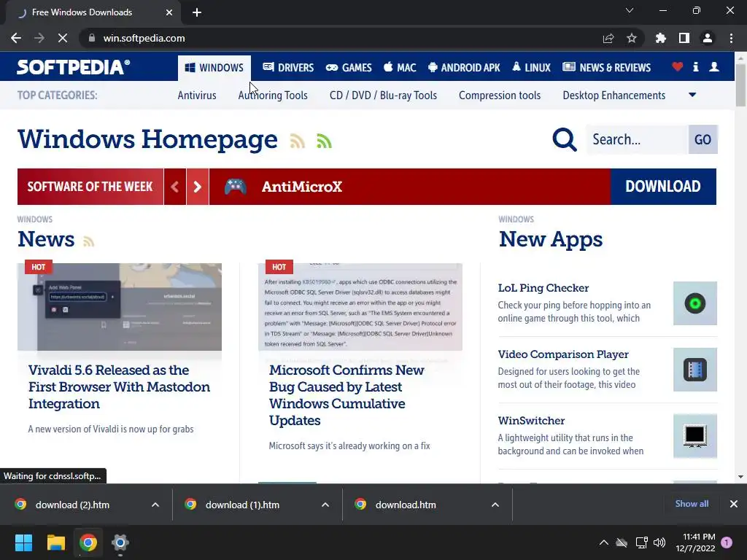The height and width of the screenshot is (560, 747).
Task: Open the Chrome three-dot menu
Action: coord(731,38)
